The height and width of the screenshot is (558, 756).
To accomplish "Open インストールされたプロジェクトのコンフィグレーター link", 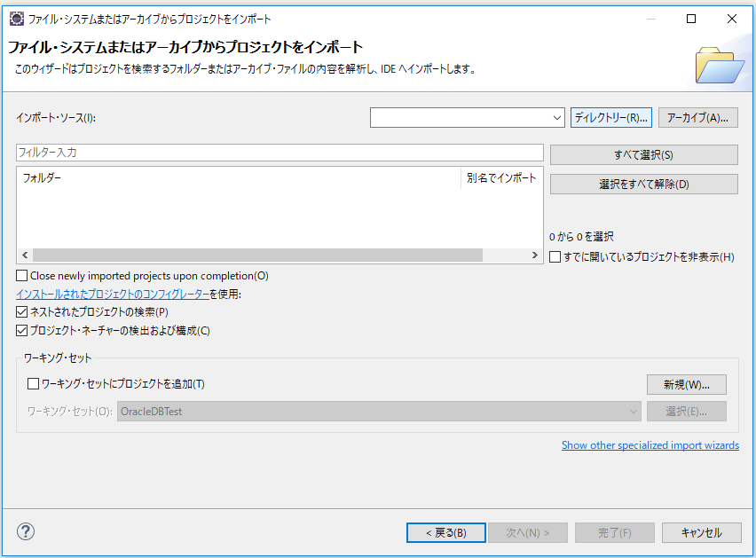I will [x=113, y=294].
